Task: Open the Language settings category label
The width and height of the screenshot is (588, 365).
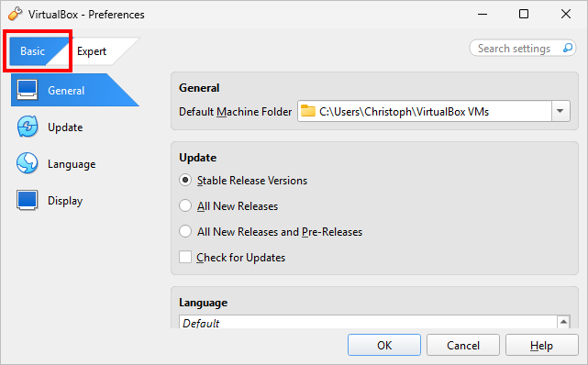Action: coord(72,164)
